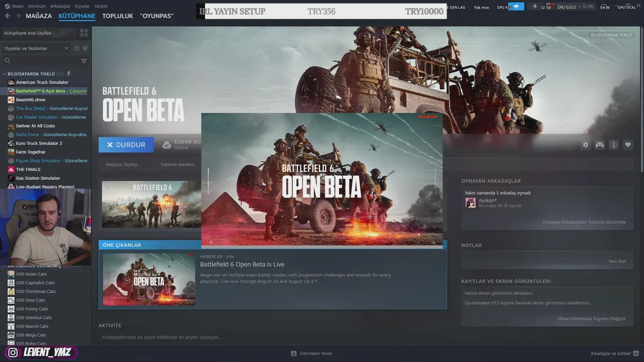This screenshot has height=362, width=644.
Task: Open the Arkadaşlar menu
Action: point(60,6)
